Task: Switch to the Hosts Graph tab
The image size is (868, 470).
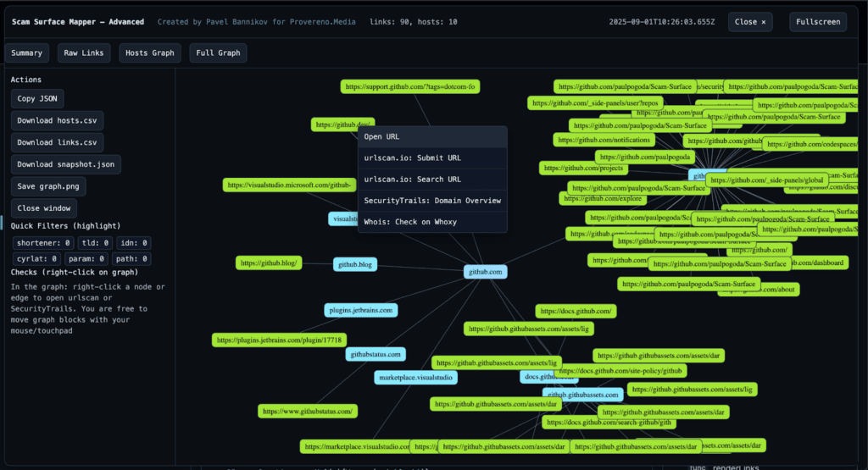Action: click(150, 53)
